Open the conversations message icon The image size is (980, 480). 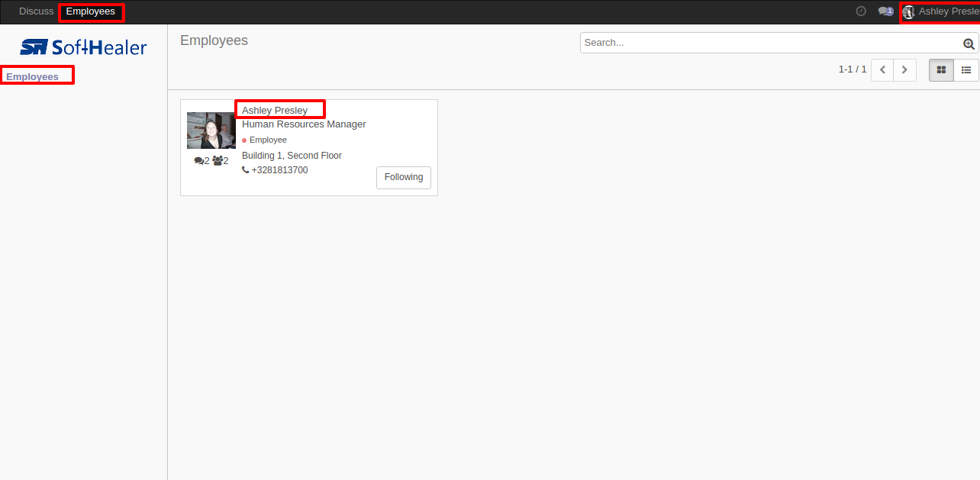(885, 11)
